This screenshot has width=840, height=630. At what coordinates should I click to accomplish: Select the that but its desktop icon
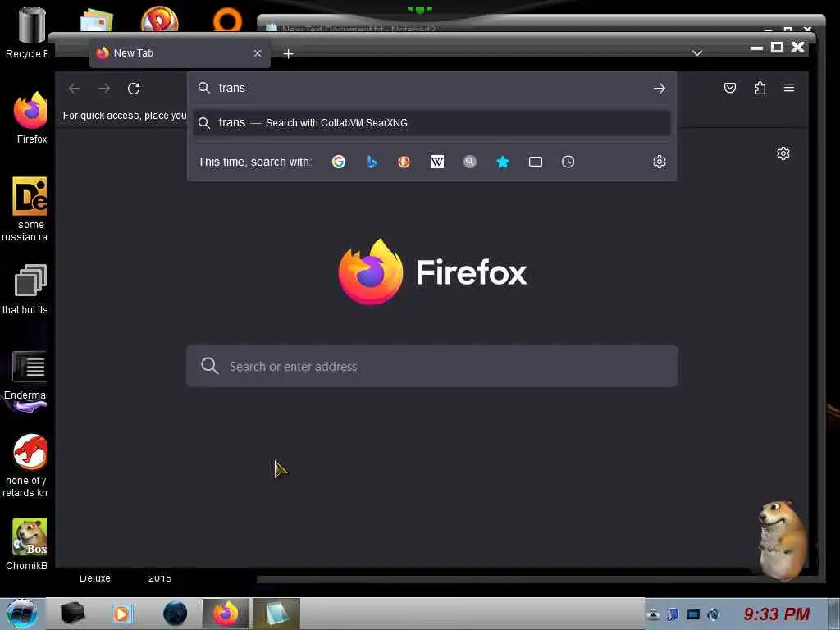point(27,290)
